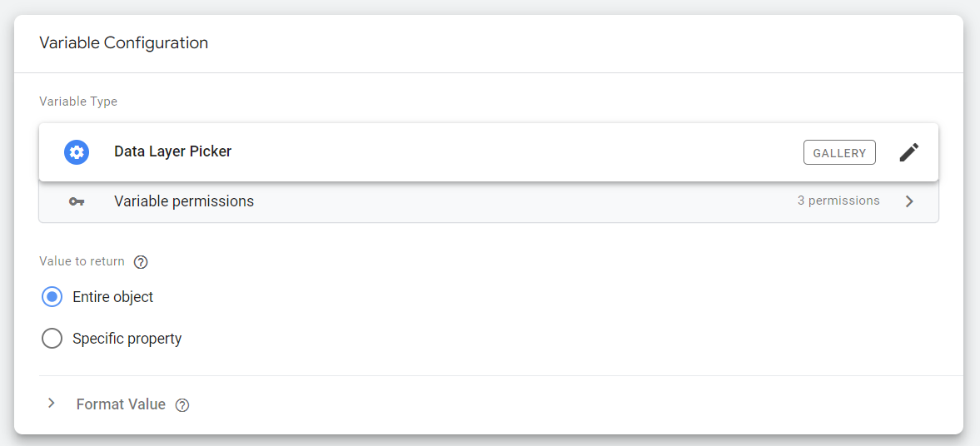Click the Data Layer Picker name
This screenshot has height=446, width=980.
tap(173, 151)
